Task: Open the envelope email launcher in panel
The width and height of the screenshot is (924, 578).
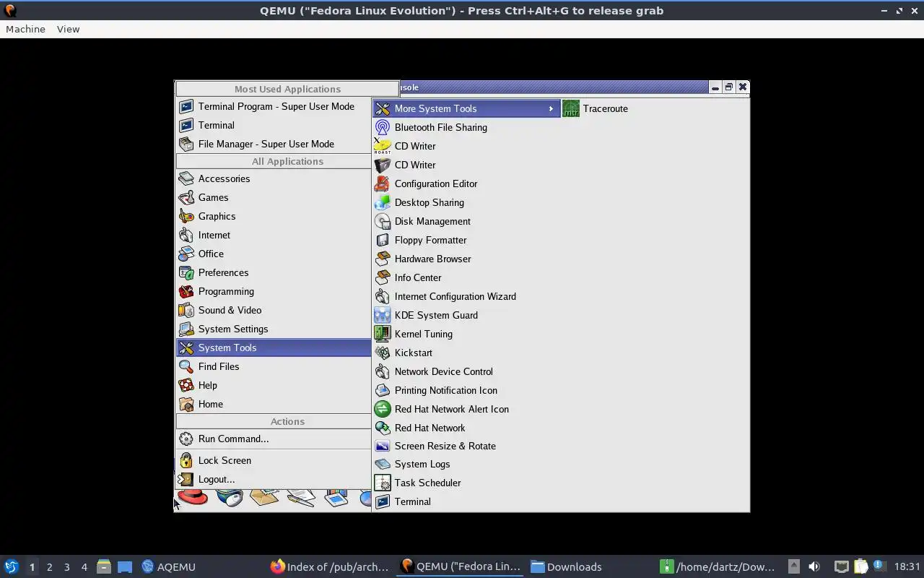Action: pyautogui.click(x=264, y=497)
